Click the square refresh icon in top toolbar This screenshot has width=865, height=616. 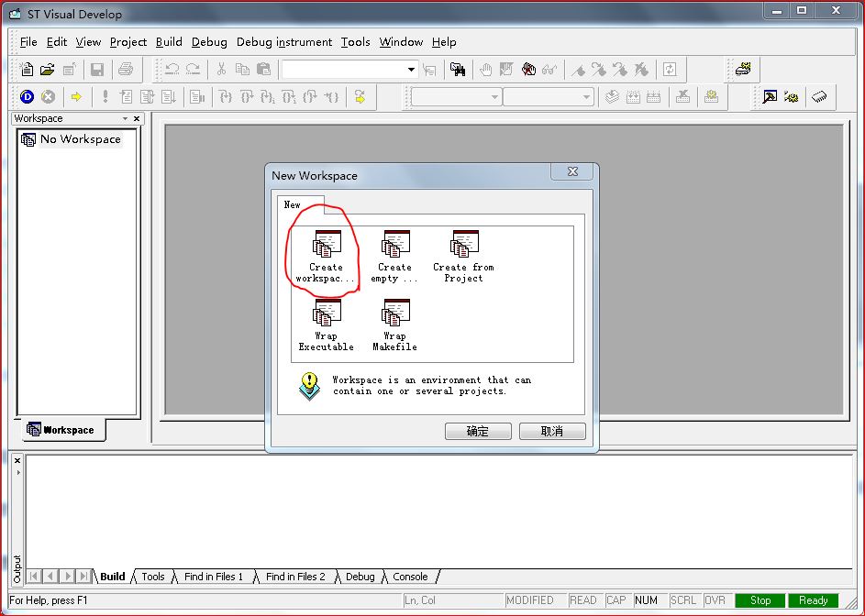tap(670, 70)
